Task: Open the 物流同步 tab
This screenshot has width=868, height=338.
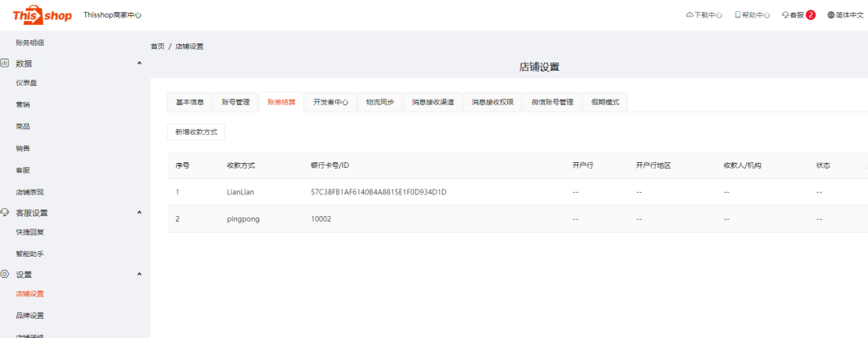Action: coord(380,102)
